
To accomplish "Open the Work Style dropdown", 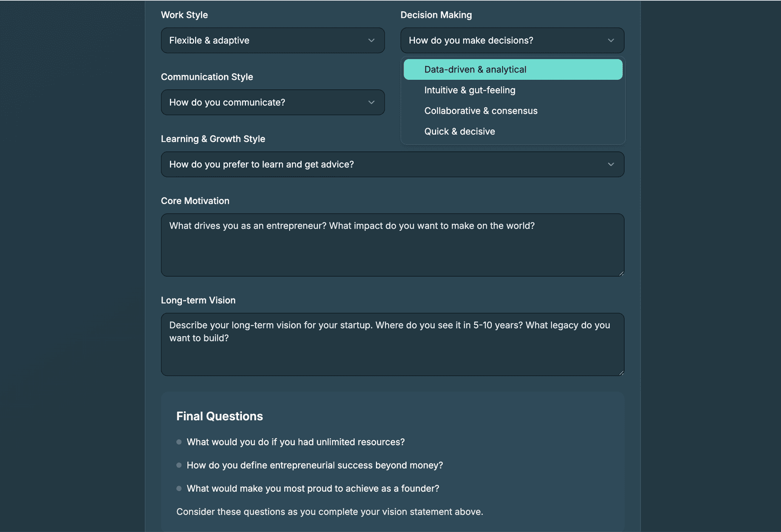I will coord(272,40).
